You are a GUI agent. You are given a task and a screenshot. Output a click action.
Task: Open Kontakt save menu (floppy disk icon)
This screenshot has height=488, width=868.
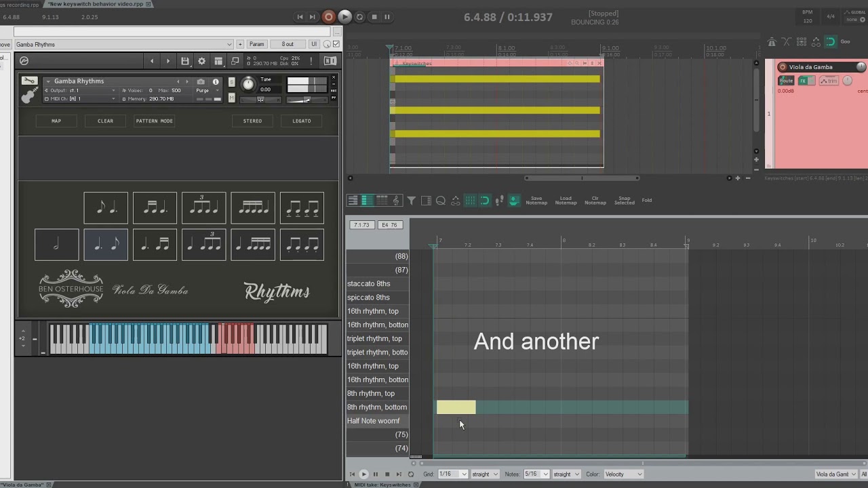pos(184,61)
